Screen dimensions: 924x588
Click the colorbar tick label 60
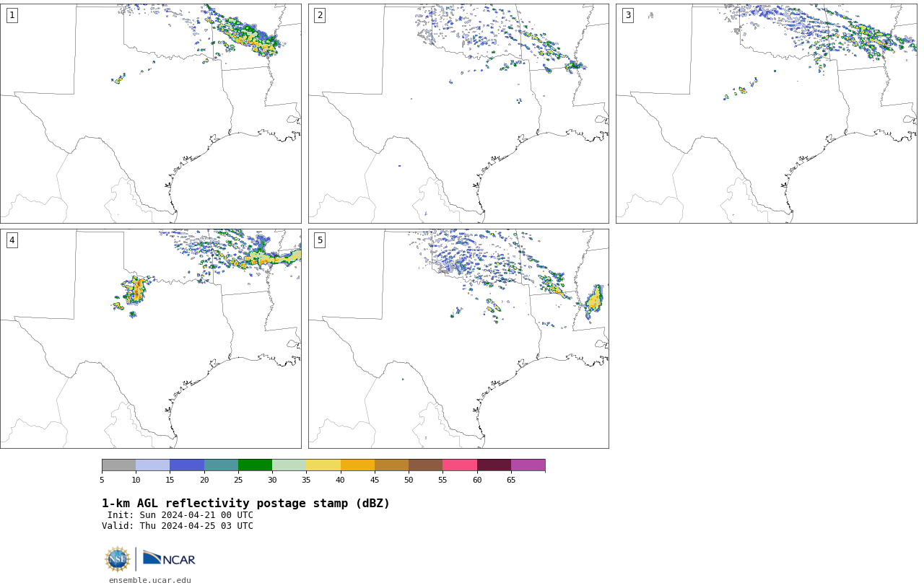(x=477, y=480)
